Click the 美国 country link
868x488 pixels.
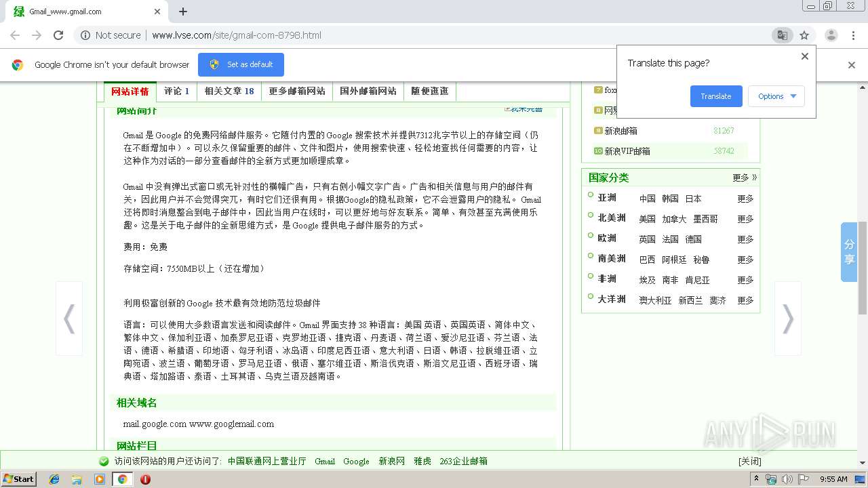point(648,219)
